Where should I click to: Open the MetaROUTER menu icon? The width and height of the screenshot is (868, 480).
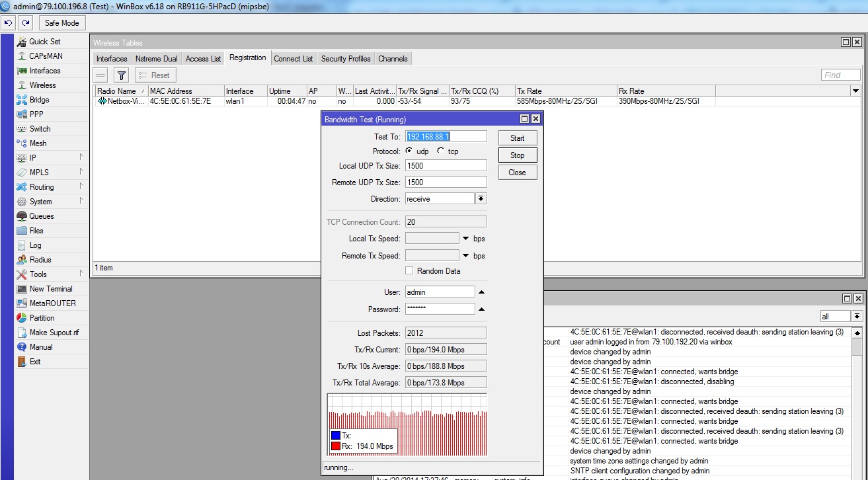22,303
